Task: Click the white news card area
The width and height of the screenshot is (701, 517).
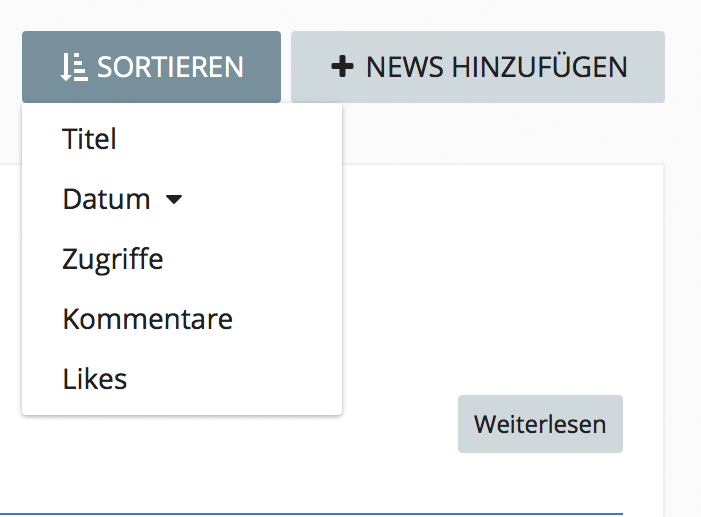Action: click(x=500, y=280)
